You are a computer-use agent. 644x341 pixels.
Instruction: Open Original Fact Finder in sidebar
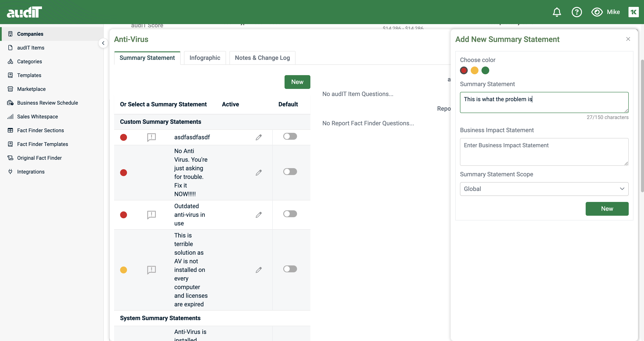(x=52, y=158)
